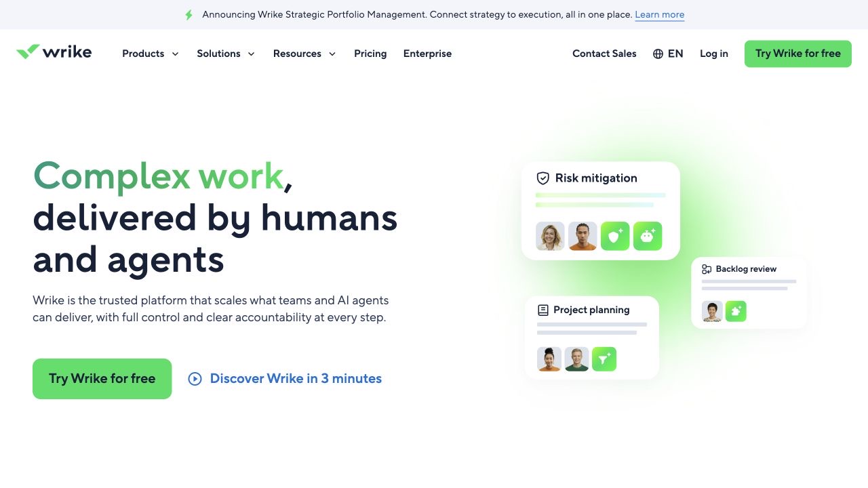The width and height of the screenshot is (868, 488).
Task: Click the blonde woman avatar in Risk mitigation
Action: pos(550,237)
